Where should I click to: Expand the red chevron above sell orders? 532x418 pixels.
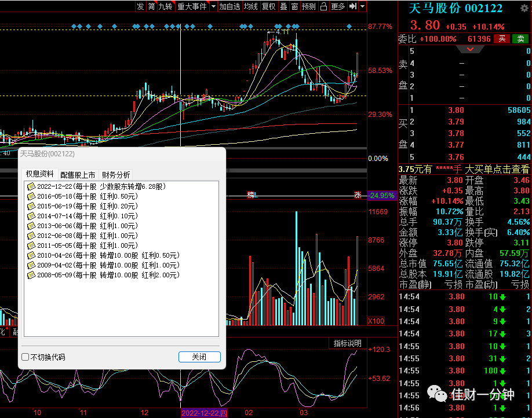[470, 49]
